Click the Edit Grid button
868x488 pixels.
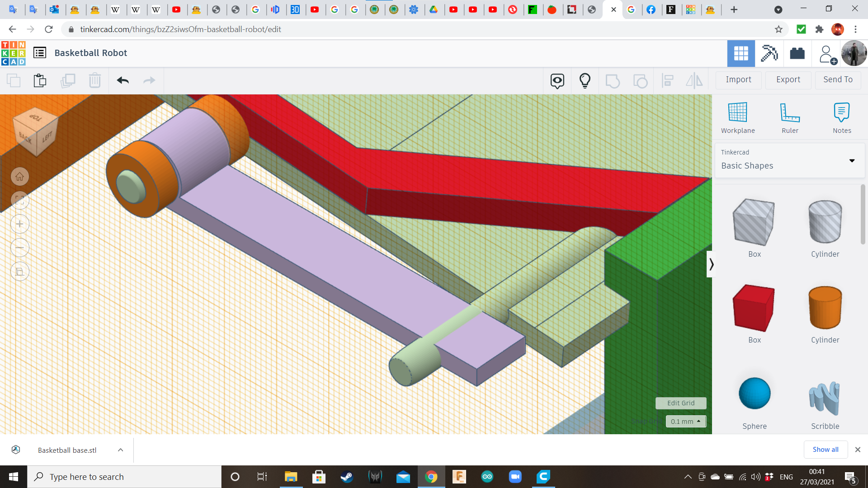click(x=680, y=403)
